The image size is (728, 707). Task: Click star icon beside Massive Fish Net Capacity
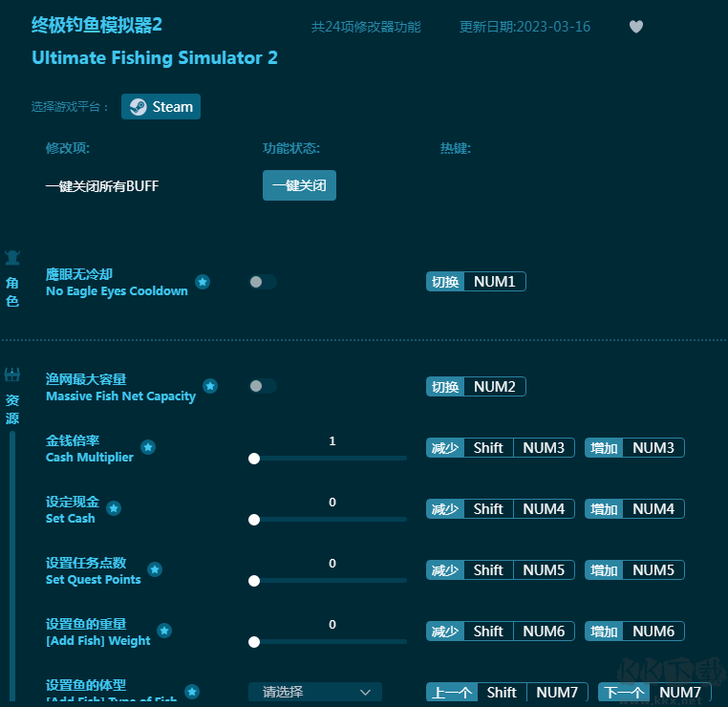coord(210,386)
